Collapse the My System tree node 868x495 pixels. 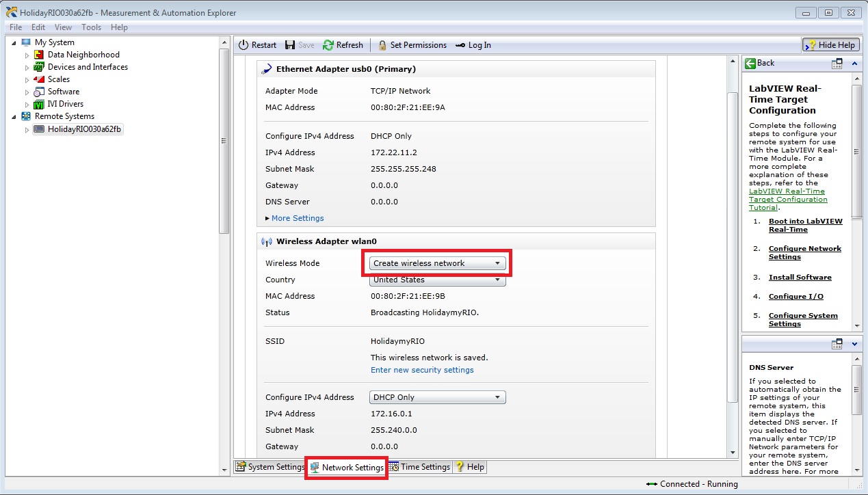pos(14,42)
